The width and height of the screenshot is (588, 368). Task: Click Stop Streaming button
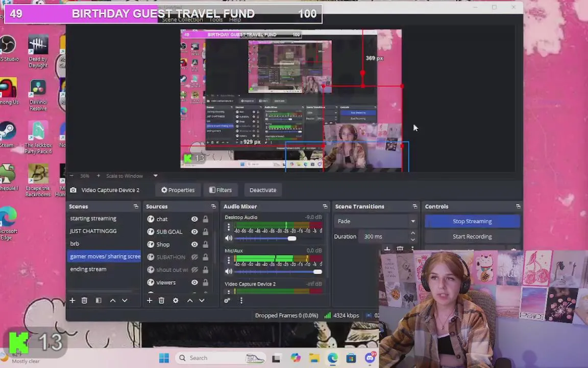472,221
